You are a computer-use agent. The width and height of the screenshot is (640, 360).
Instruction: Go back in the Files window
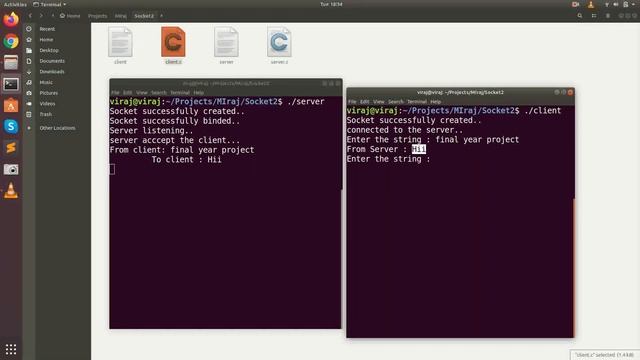pyautogui.click(x=30, y=16)
